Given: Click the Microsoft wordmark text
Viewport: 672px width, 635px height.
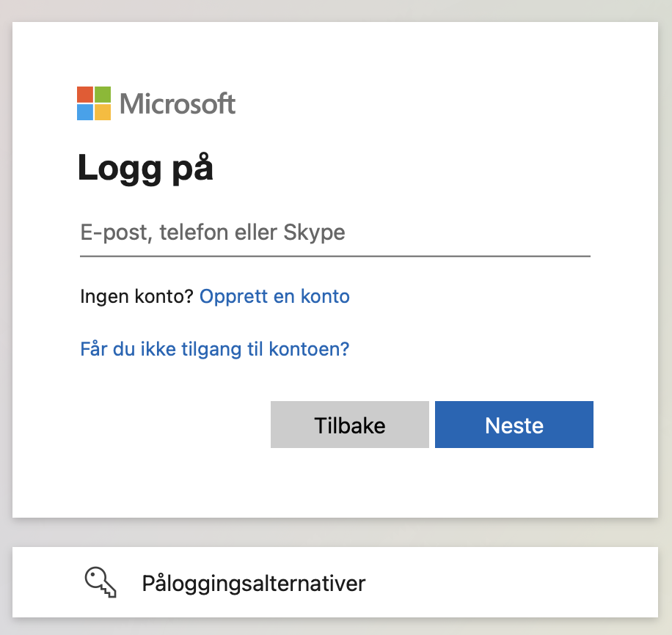Looking at the screenshot, I should coord(178,103).
